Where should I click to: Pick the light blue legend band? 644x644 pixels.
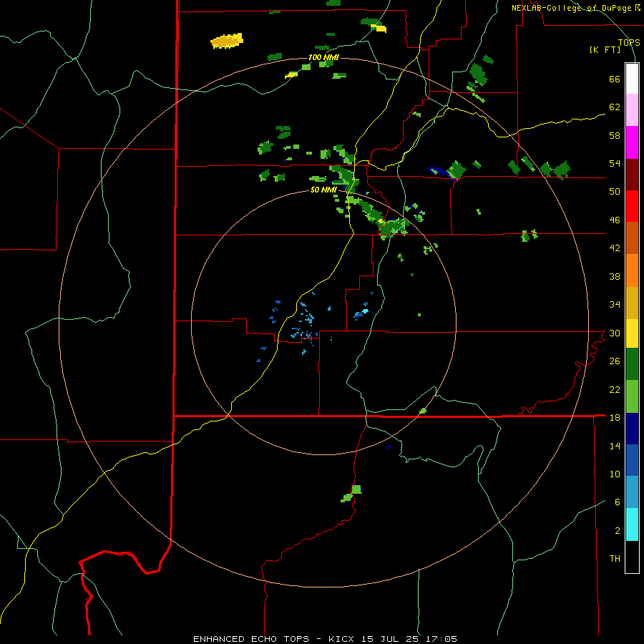(x=632, y=492)
